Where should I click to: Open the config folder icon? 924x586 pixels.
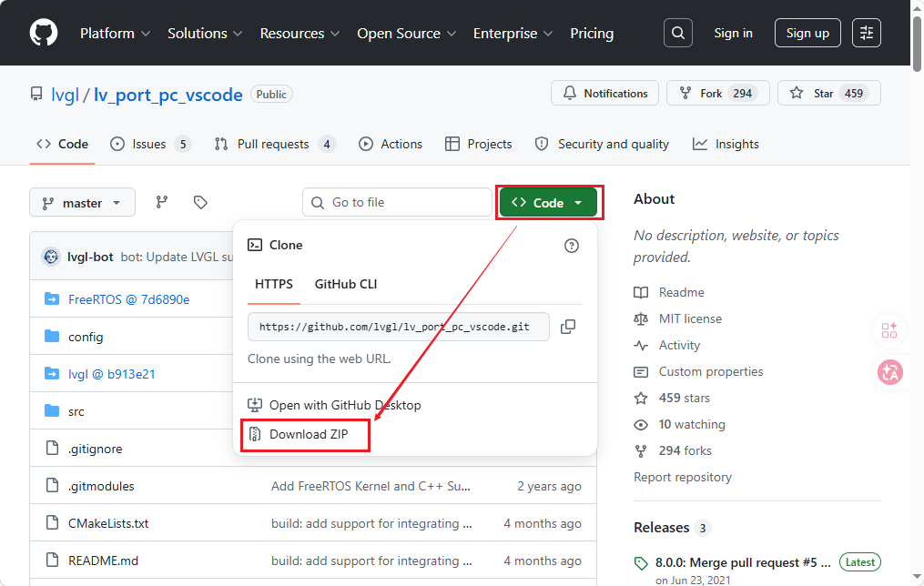(x=52, y=337)
